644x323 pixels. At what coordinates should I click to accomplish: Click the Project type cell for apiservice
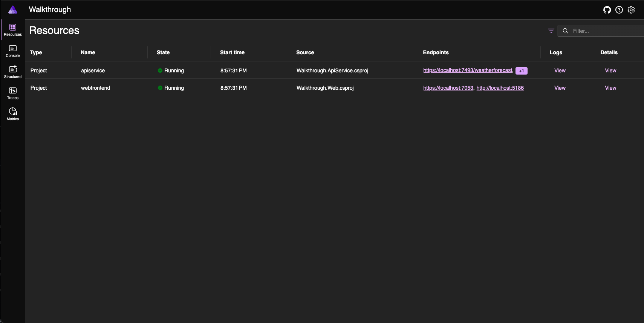tap(39, 70)
